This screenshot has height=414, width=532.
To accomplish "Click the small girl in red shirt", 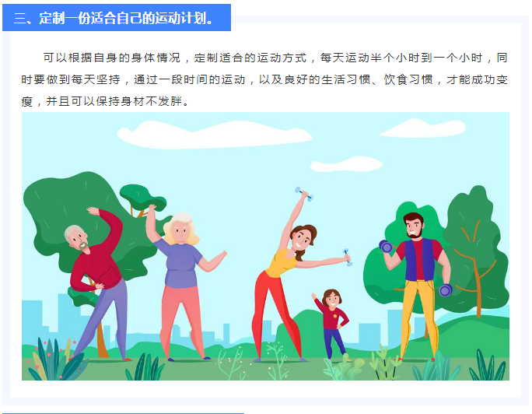I will [x=331, y=324].
